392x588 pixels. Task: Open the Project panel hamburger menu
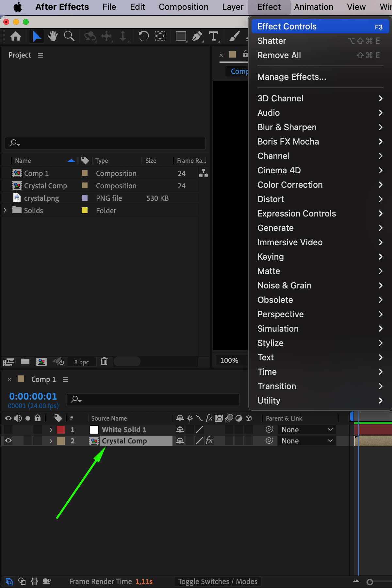point(41,55)
